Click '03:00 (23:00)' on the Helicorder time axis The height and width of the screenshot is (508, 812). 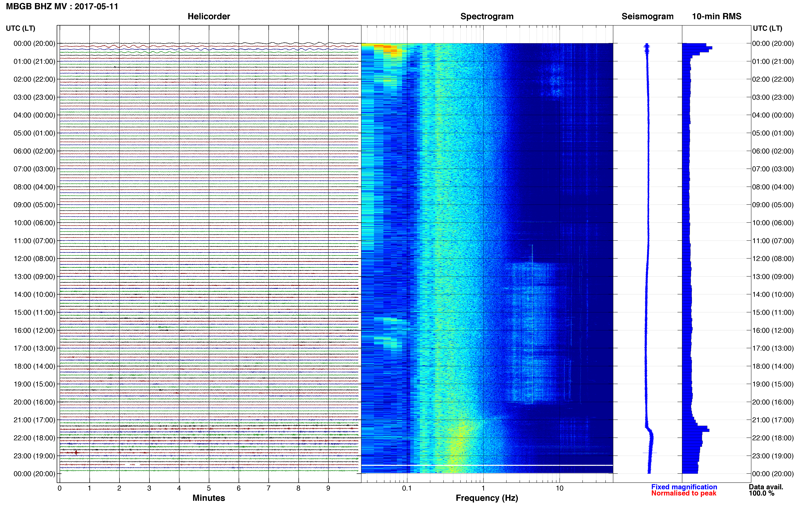(x=34, y=97)
